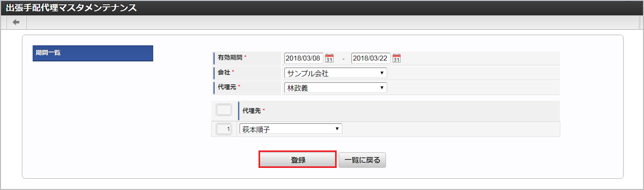Open calendar picker for end date 2018/03/22

point(397,58)
